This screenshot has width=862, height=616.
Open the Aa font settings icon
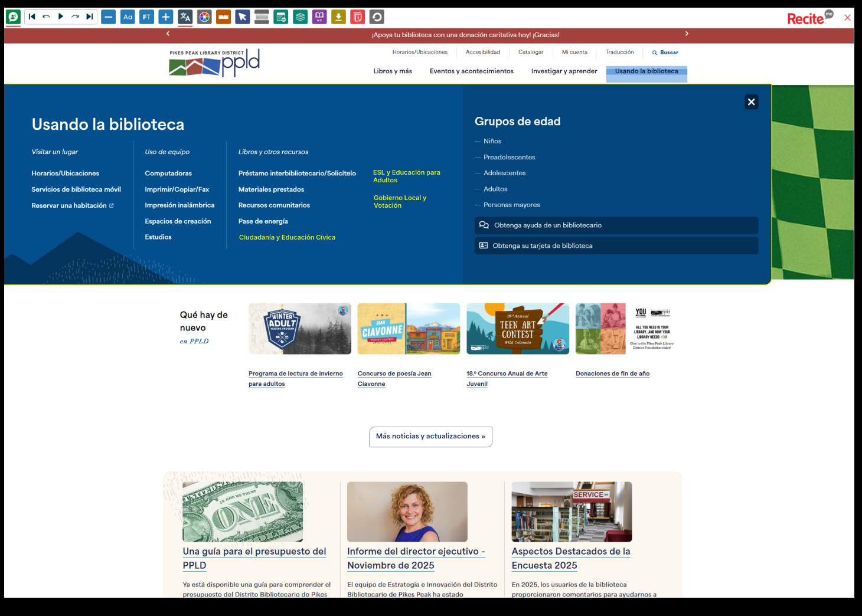tap(128, 17)
